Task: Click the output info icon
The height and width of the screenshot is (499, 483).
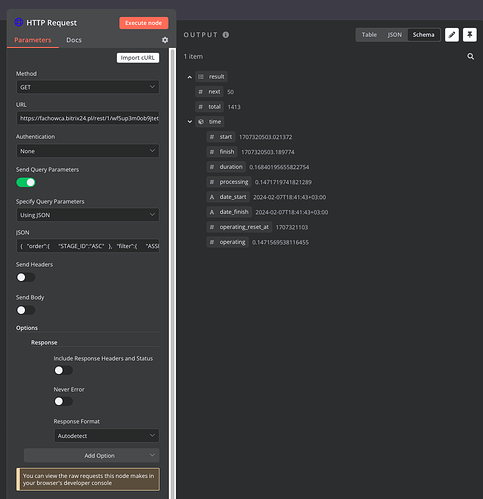Action: 226,35
